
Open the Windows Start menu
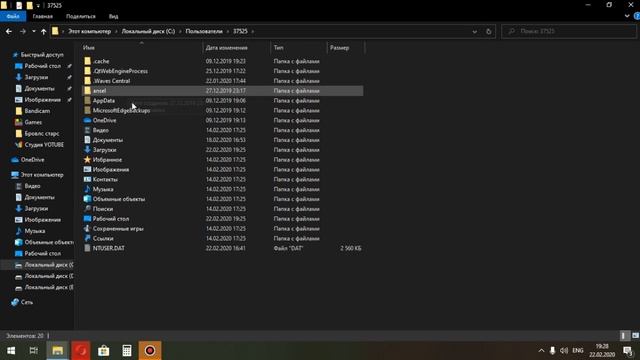coord(11,351)
